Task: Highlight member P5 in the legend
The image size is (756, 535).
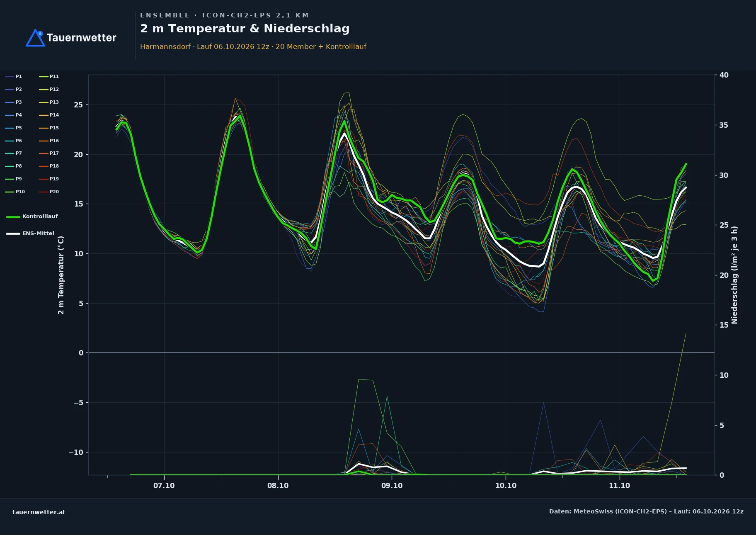Action: click(x=14, y=128)
